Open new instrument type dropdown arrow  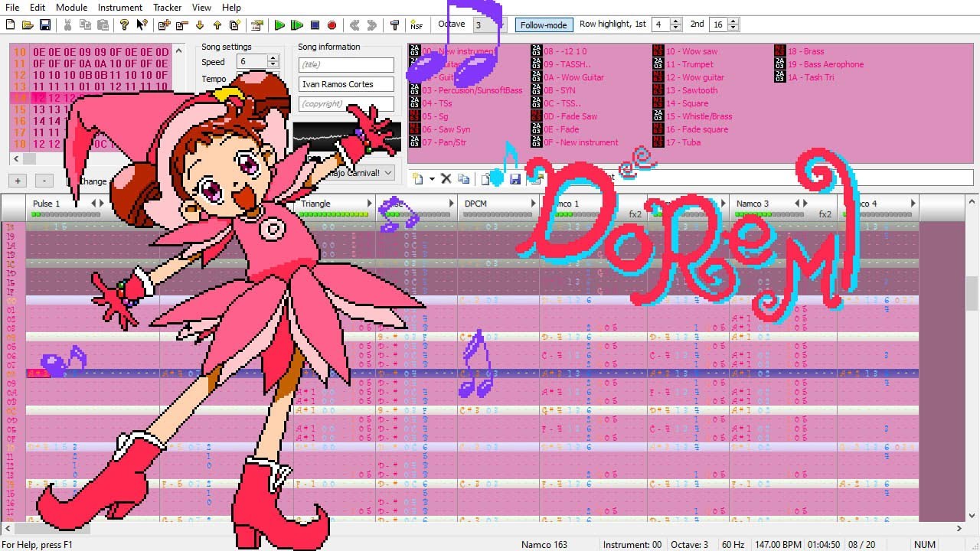point(432,178)
